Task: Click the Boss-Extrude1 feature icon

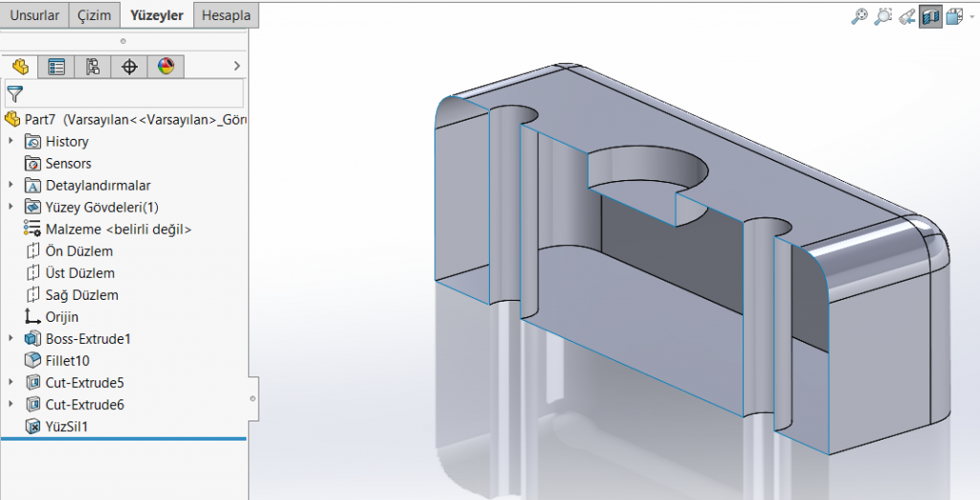Action: [33, 338]
